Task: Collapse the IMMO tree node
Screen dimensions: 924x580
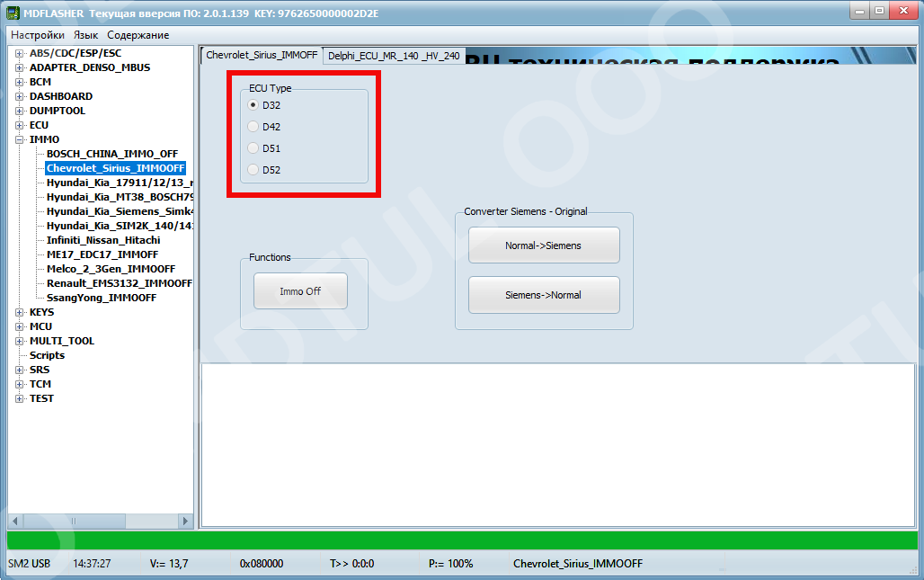Action: (x=20, y=139)
